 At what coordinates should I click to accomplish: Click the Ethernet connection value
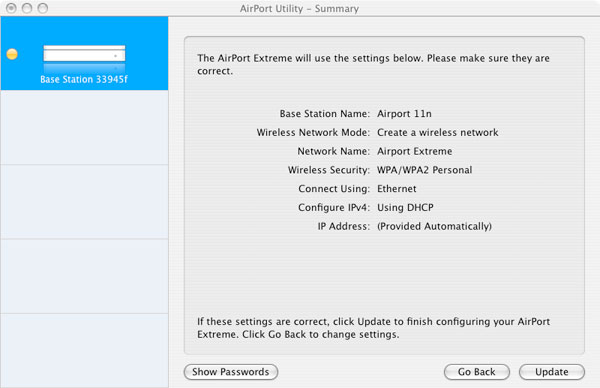point(397,189)
